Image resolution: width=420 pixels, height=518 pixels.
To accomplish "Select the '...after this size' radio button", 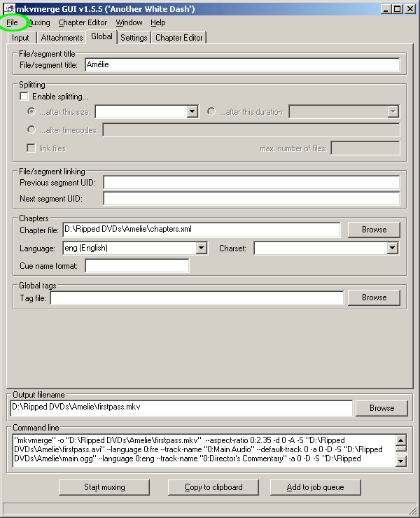I will [x=31, y=111].
